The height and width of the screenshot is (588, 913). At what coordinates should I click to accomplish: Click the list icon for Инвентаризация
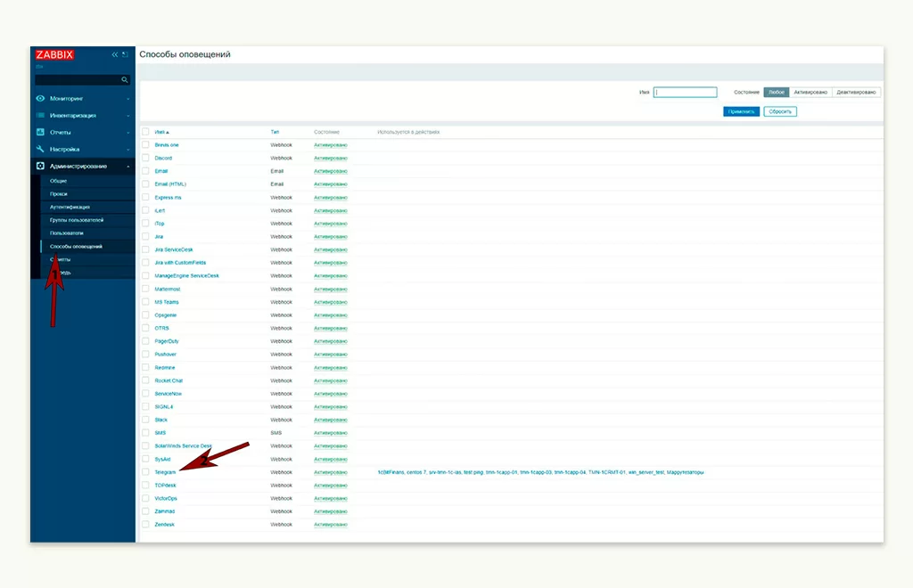(40, 115)
